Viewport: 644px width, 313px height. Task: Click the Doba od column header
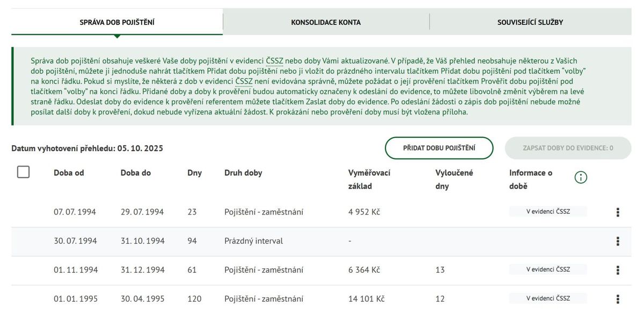pyautogui.click(x=69, y=173)
